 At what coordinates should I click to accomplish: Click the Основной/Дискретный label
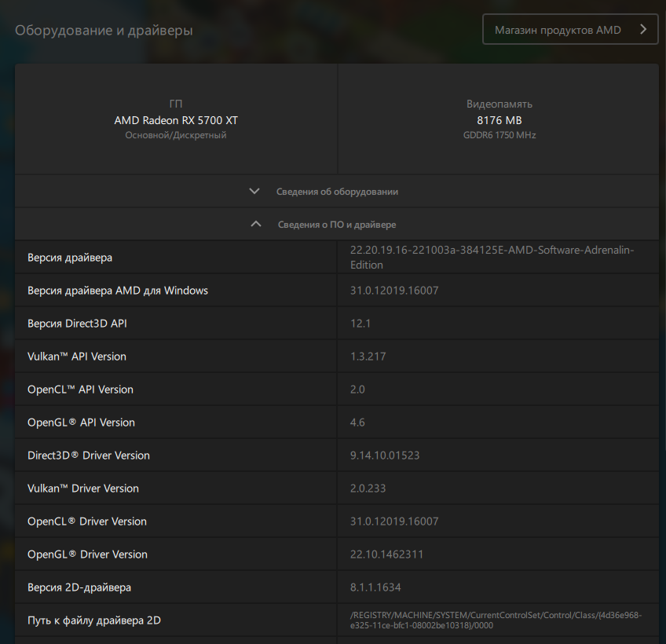pyautogui.click(x=176, y=135)
